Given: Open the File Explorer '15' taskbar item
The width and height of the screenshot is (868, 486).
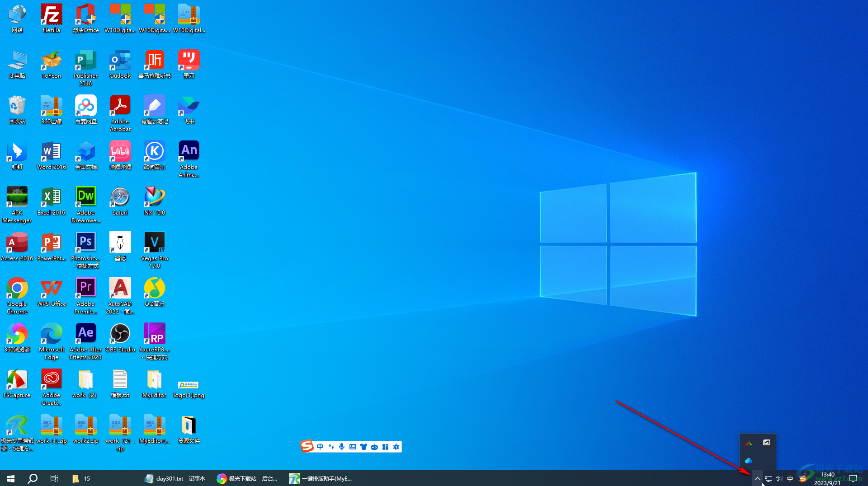Looking at the screenshot, I should (81, 478).
